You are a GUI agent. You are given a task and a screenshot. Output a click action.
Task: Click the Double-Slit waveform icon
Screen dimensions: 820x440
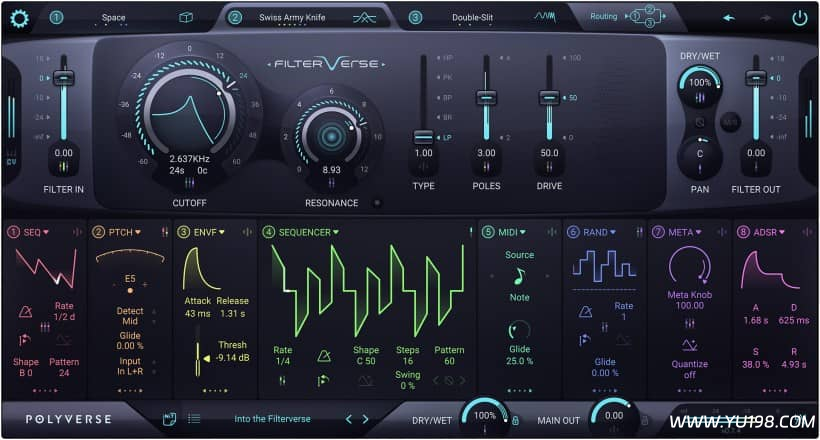coord(544,17)
